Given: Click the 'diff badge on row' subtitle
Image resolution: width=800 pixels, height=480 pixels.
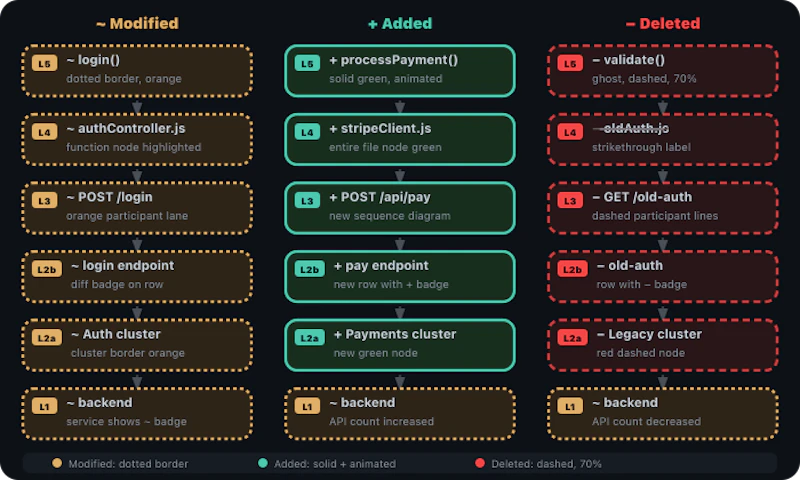Looking at the screenshot, I should [117, 284].
